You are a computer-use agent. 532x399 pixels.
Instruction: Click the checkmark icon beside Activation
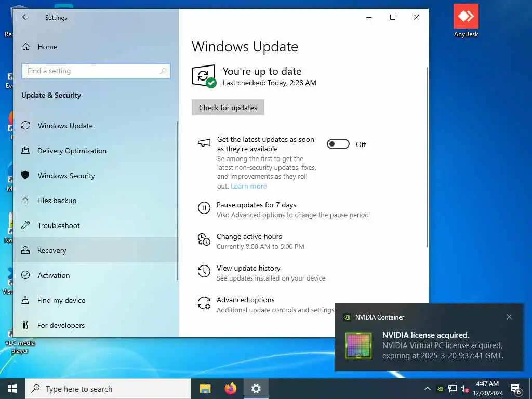coord(25,275)
